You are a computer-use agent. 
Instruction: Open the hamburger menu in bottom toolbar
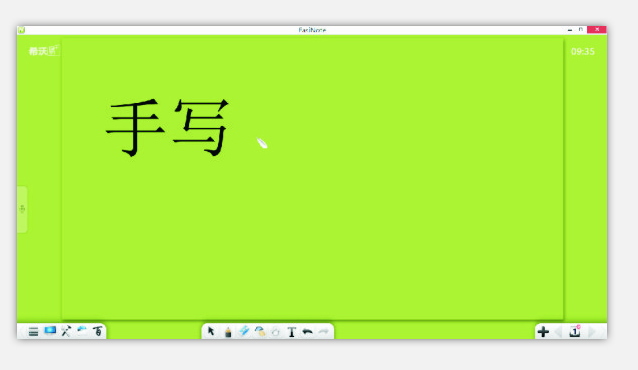[33, 332]
